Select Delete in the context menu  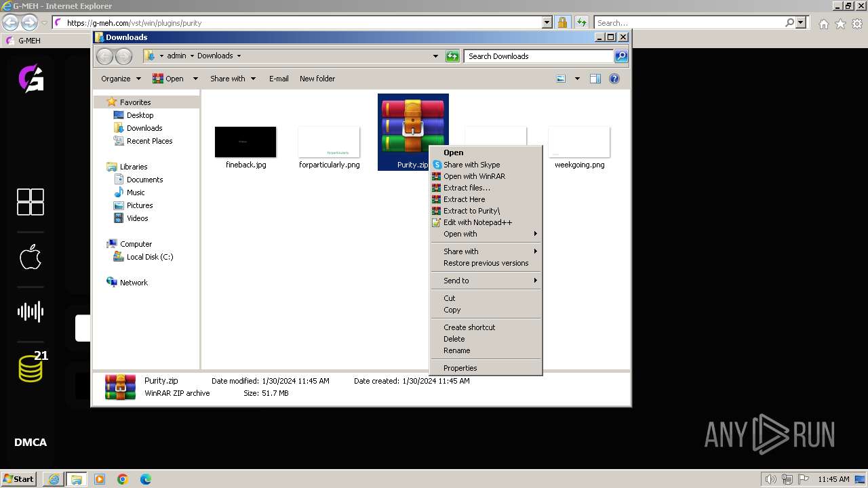click(x=486, y=339)
